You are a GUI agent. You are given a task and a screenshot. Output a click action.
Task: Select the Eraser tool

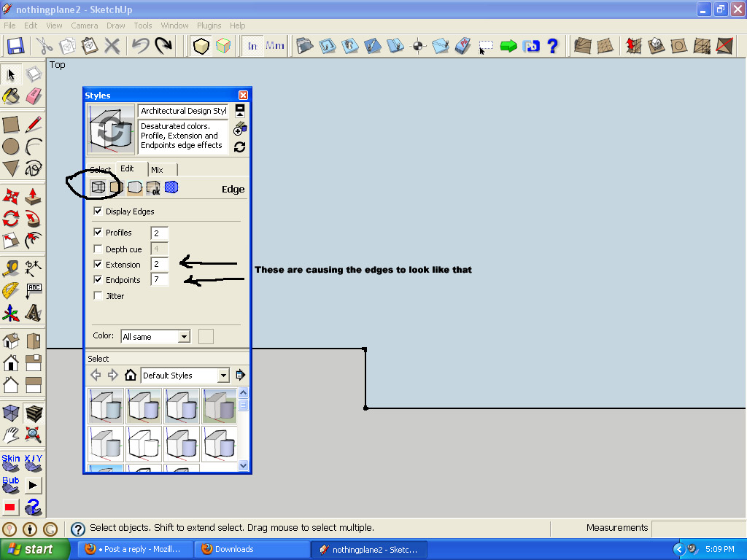pyautogui.click(x=34, y=96)
